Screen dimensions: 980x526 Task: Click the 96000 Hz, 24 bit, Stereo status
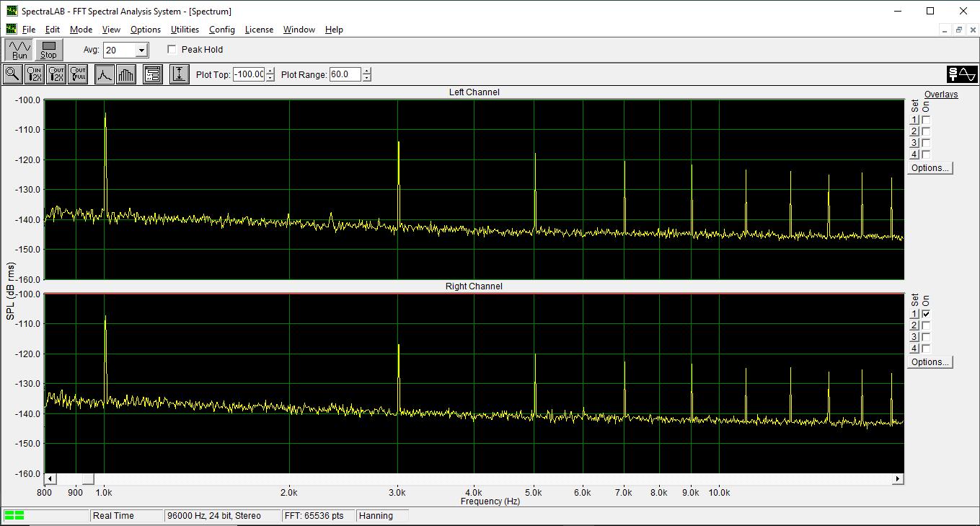[223, 516]
